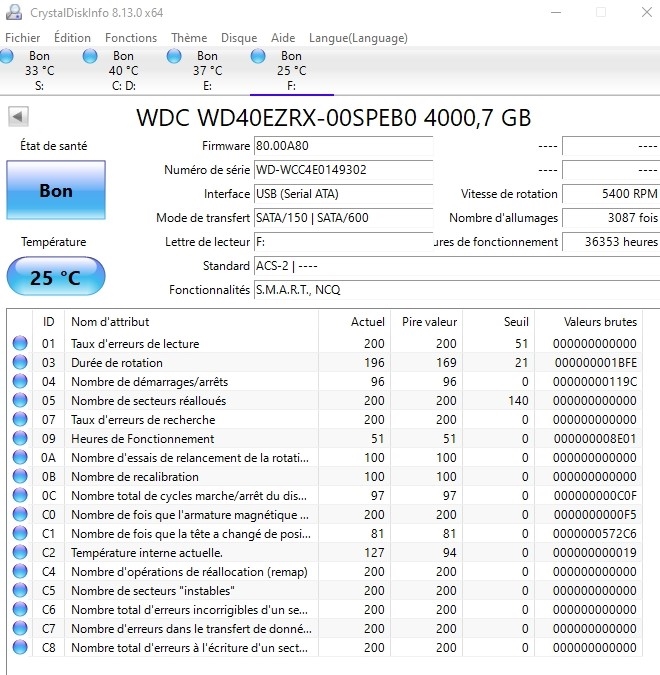
Task: Select the C: D: drive status orb
Action: (x=91, y=56)
